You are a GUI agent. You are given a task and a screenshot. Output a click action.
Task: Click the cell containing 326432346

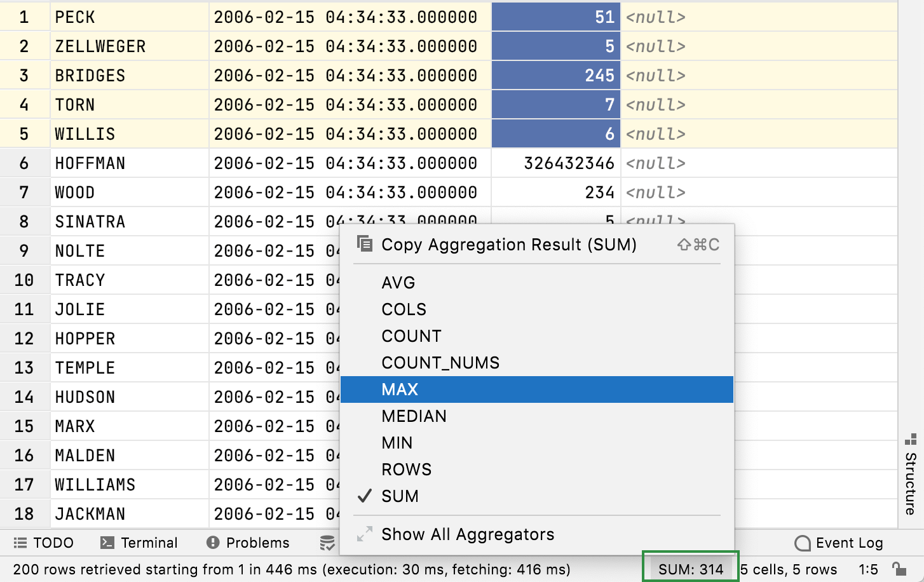[x=556, y=163]
